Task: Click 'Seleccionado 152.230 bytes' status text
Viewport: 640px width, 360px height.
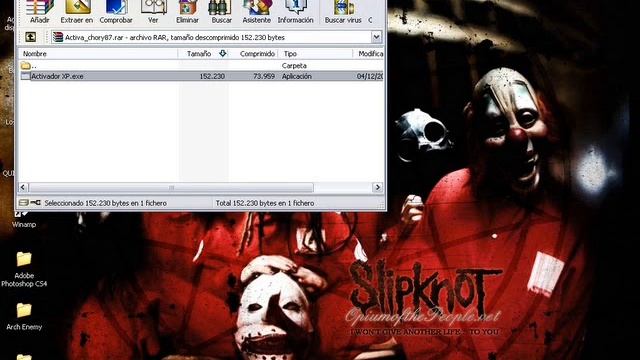Action: tap(105, 203)
